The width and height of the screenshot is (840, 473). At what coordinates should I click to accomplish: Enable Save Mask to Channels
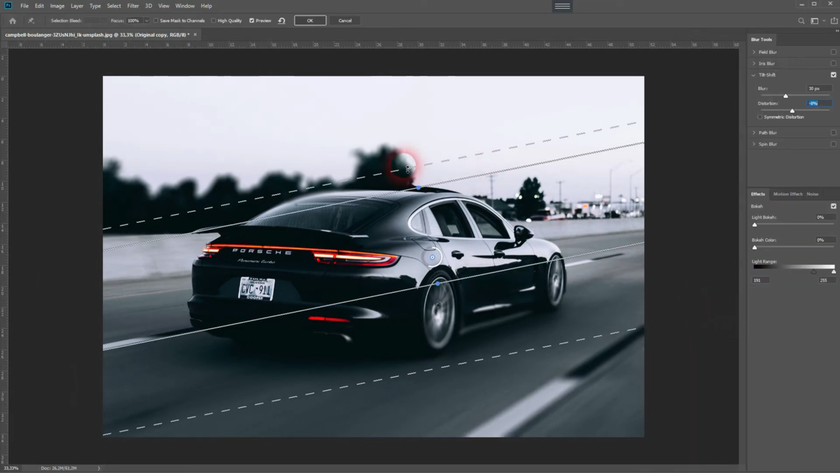[x=156, y=21]
